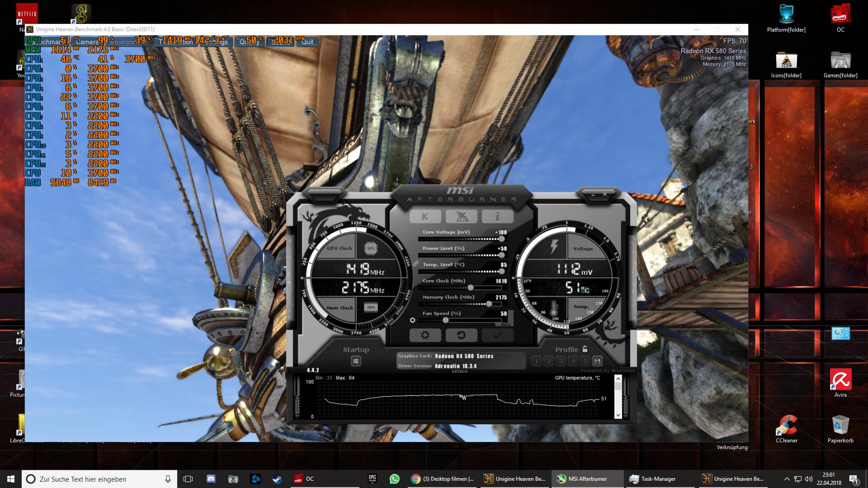Click the thermometer icon on the gauge
The height and width of the screenshot is (488, 868).
[x=554, y=308]
